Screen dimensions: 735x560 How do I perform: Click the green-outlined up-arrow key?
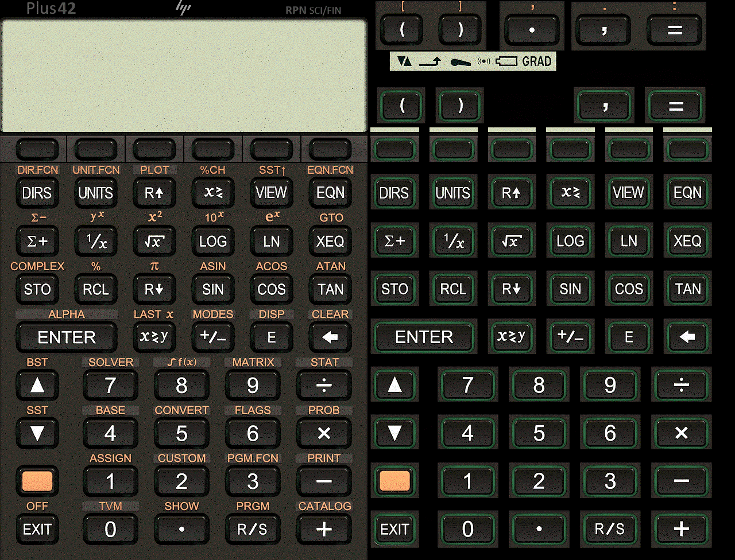click(394, 385)
